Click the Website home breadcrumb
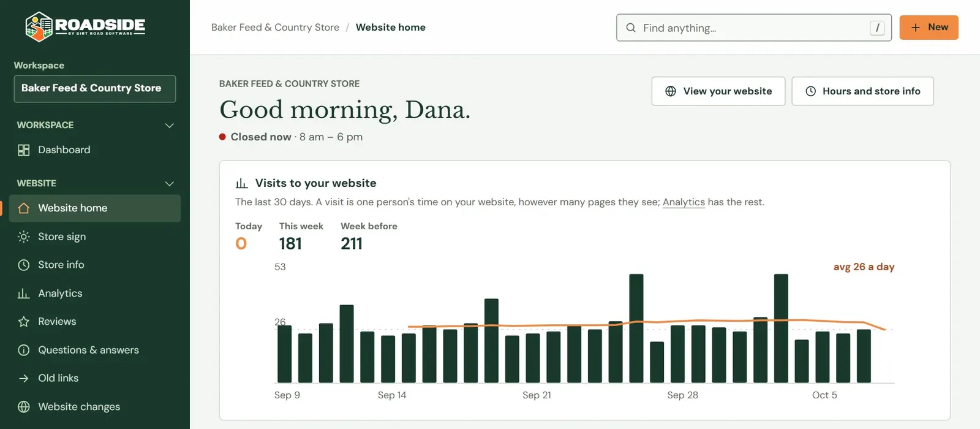 (391, 28)
